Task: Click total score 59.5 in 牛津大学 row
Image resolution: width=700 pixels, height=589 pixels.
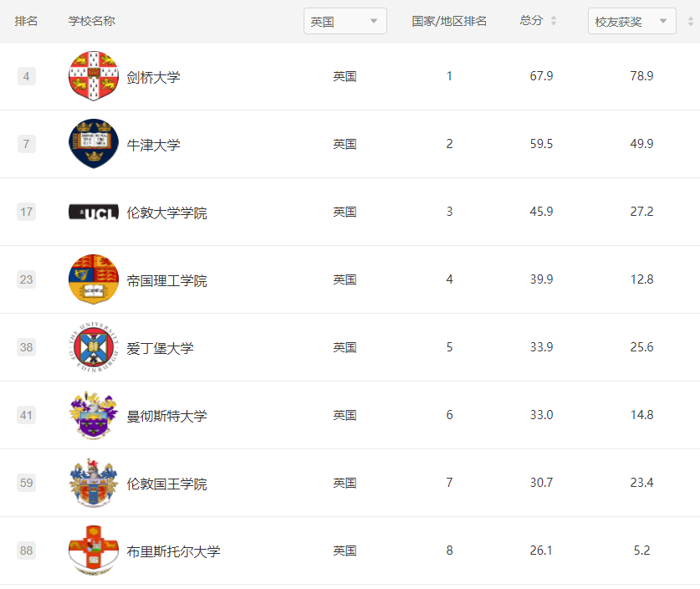Action: (x=542, y=144)
